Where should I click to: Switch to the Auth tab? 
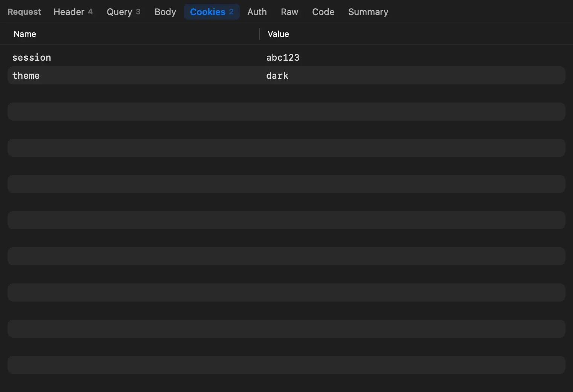(x=257, y=12)
